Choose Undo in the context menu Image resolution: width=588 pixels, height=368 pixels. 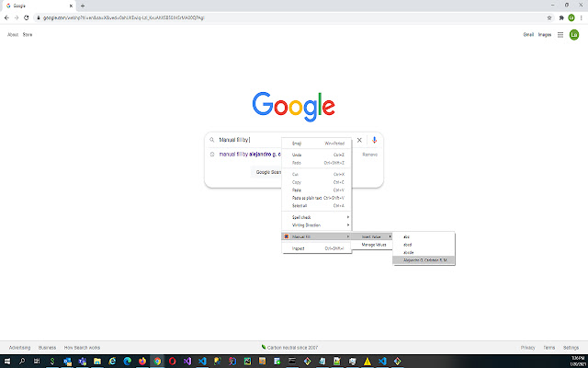(316, 155)
